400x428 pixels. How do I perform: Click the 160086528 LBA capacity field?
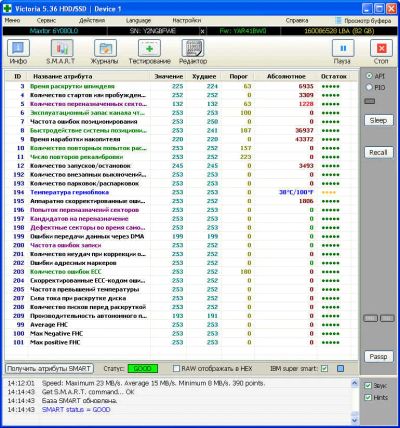339,31
